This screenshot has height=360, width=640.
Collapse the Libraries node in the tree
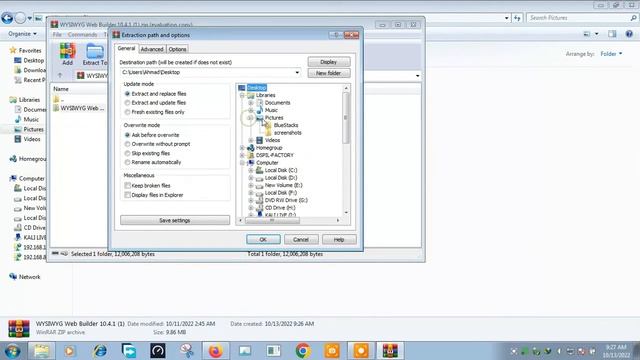click(x=242, y=95)
